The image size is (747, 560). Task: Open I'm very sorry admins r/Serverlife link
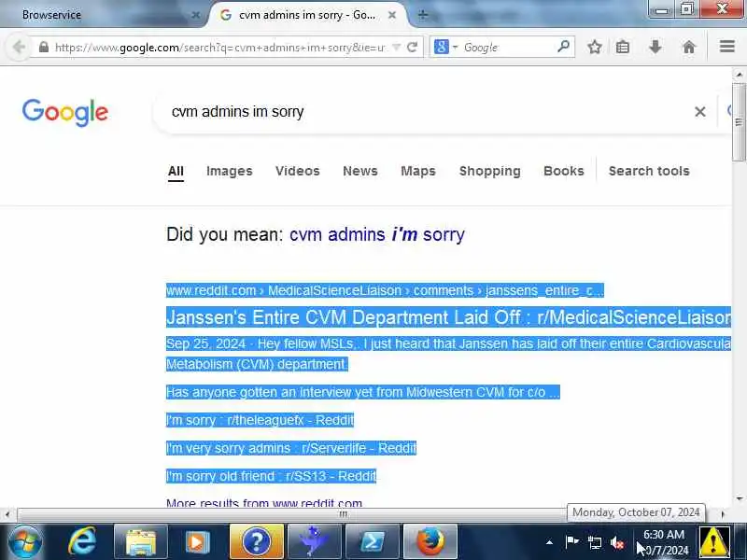coord(291,448)
